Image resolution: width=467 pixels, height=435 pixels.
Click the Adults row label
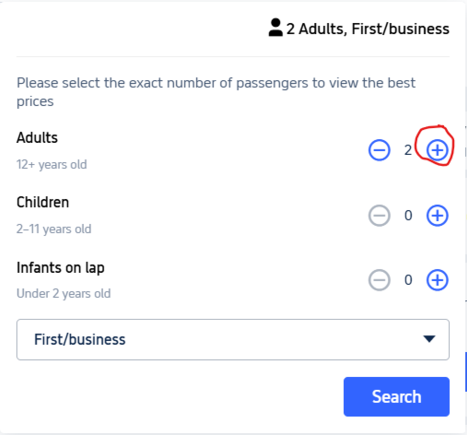tap(37, 137)
